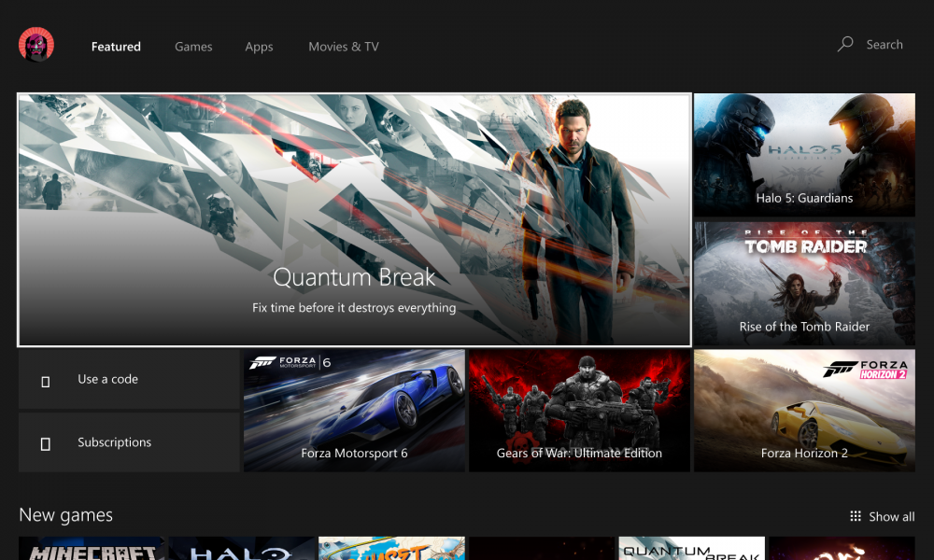Switch to the Games tab

coord(193,47)
